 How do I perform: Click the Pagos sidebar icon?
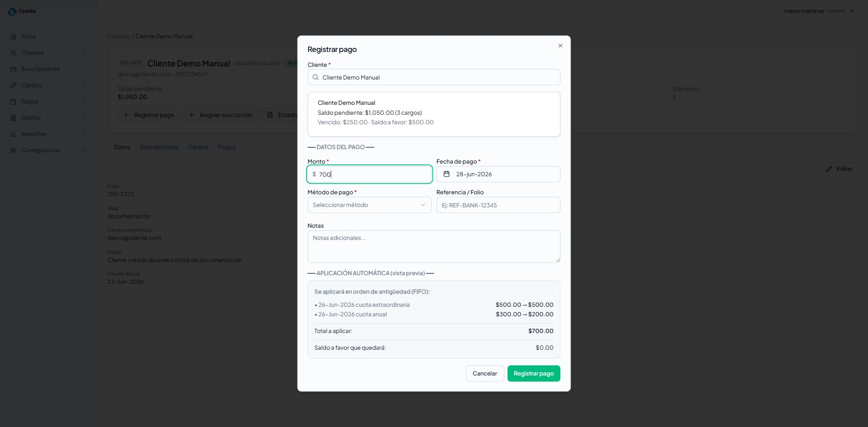click(x=13, y=102)
